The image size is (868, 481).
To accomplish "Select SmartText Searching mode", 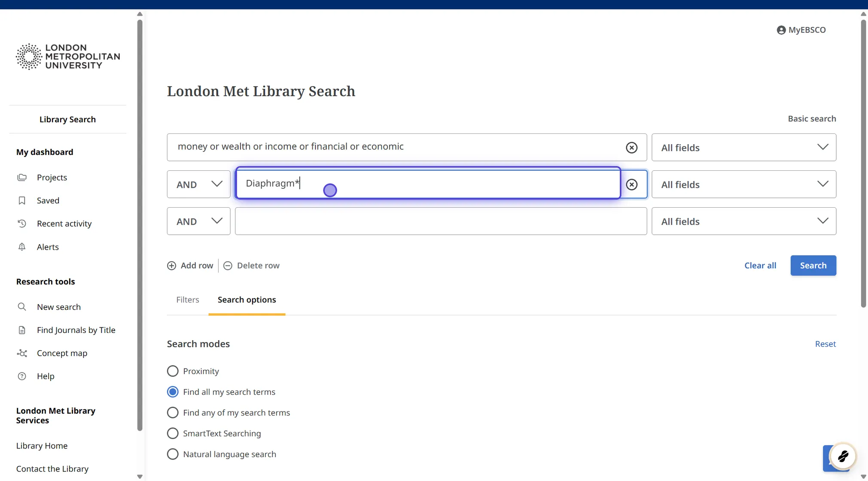I will point(173,433).
